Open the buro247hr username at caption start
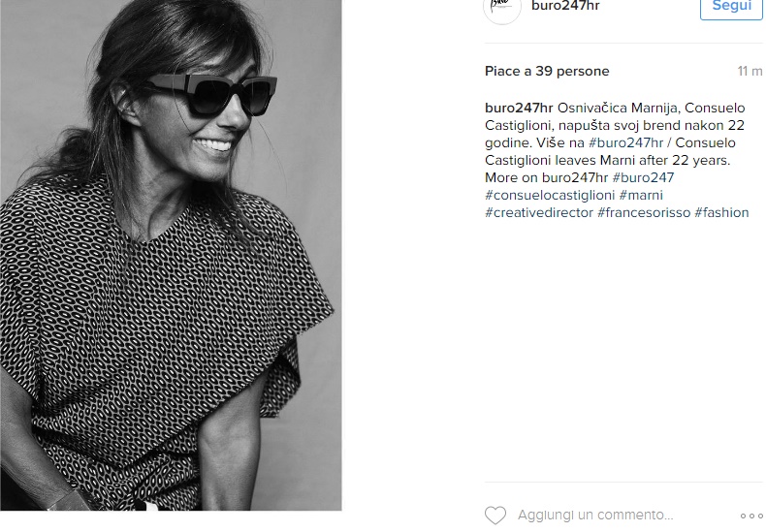This screenshot has width=766, height=532. (x=519, y=108)
